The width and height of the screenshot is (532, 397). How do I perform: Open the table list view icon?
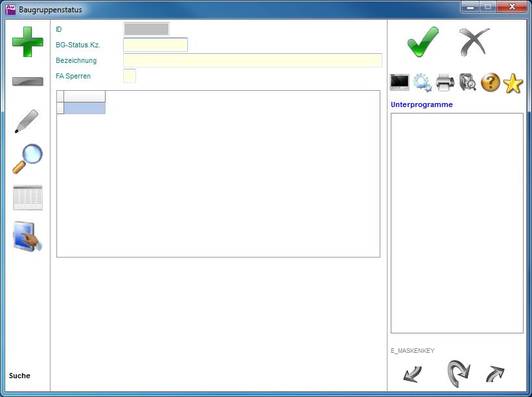click(27, 198)
